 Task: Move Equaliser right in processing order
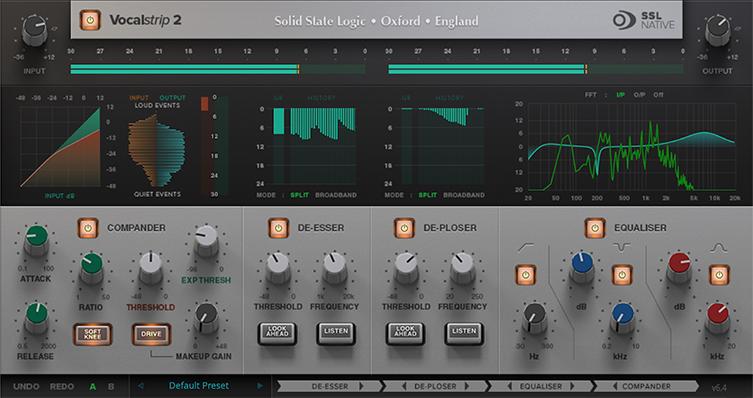point(572,386)
